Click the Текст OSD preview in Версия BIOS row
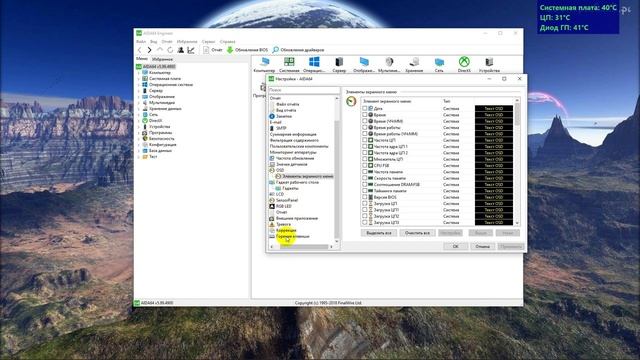 pos(494,197)
